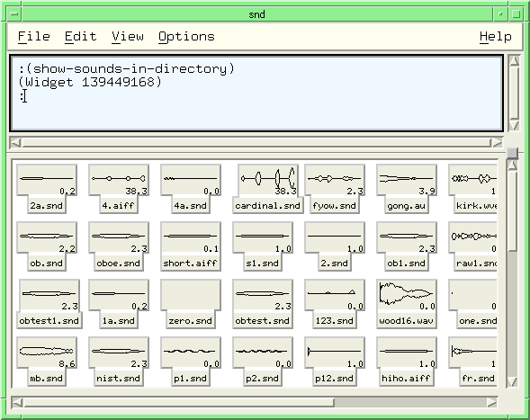This screenshot has height=420, width=530.
Task: Select the gong.au waveform thumbnail
Action: pyautogui.click(x=407, y=180)
